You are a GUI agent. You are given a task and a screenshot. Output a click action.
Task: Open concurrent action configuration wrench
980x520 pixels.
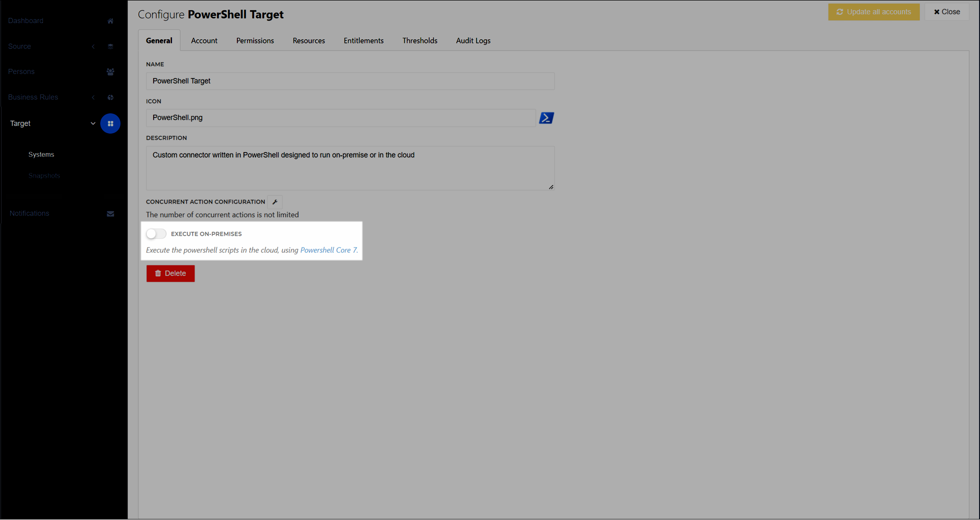(275, 202)
